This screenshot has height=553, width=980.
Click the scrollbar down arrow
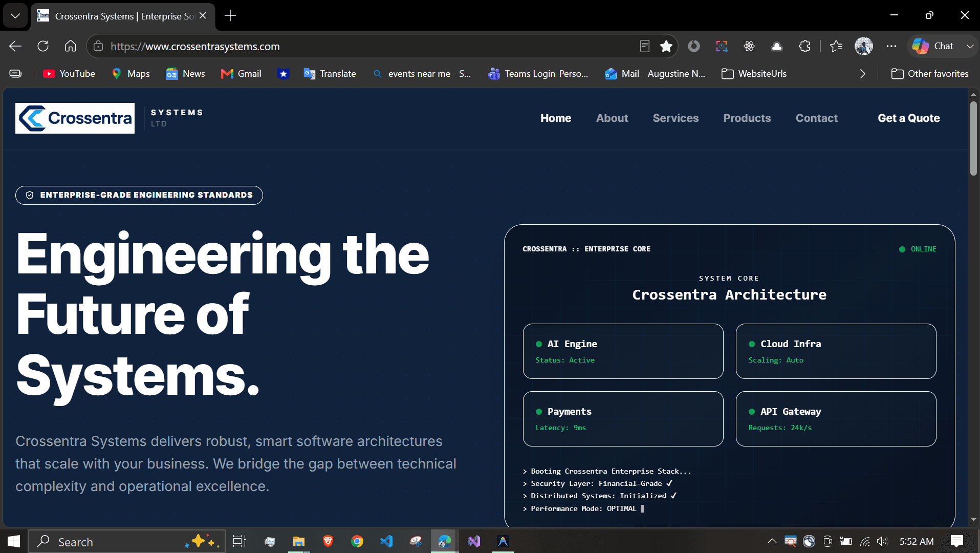click(x=974, y=520)
